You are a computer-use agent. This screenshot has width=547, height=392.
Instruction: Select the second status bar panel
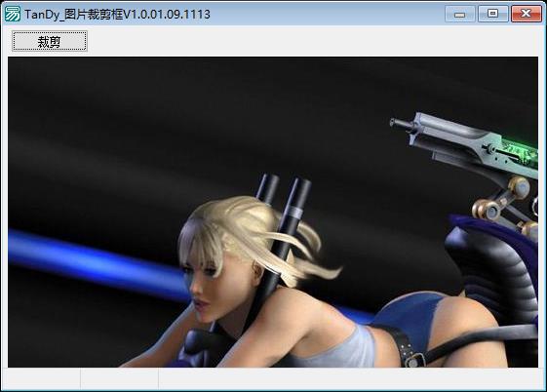[x=119, y=379]
